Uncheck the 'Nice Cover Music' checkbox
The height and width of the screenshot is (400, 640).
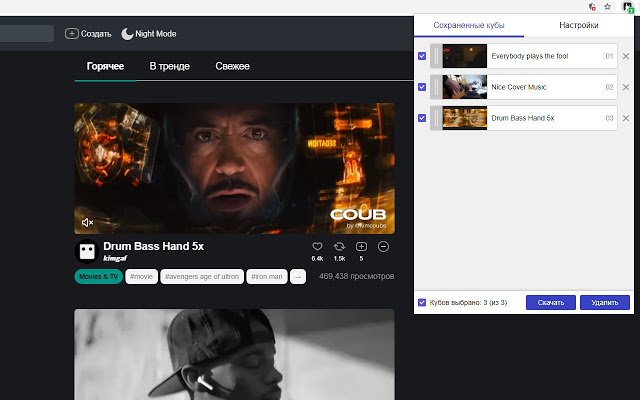[422, 87]
